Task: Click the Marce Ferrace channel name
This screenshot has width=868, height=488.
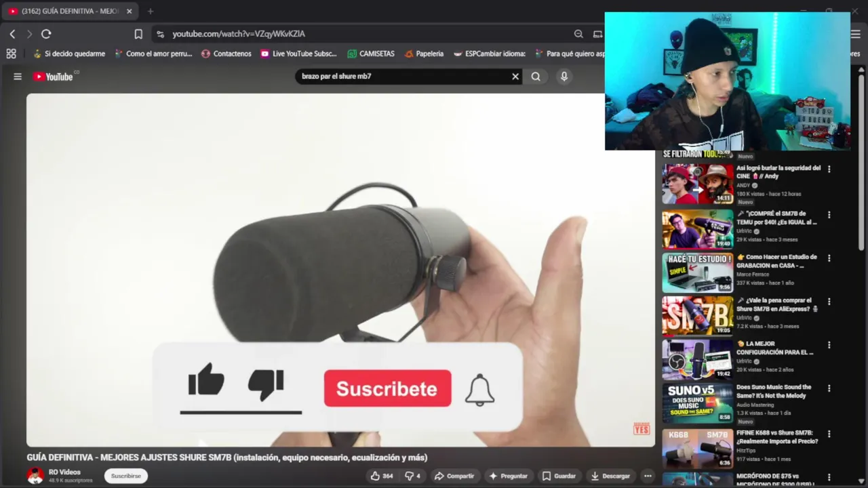Action: (x=753, y=274)
